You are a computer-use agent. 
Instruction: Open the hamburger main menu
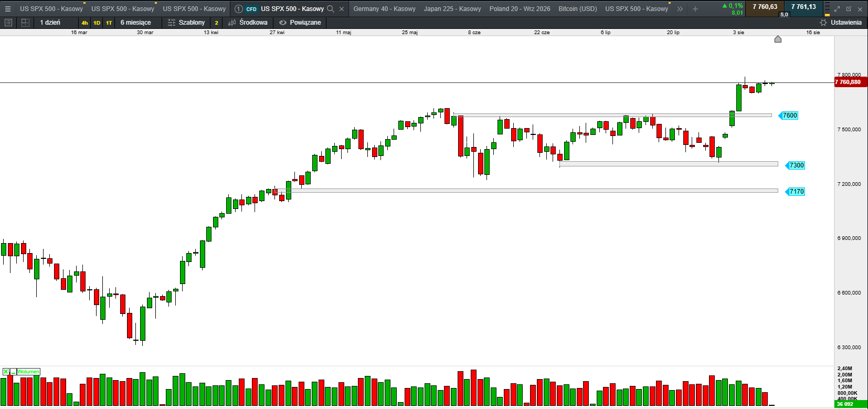point(7,8)
